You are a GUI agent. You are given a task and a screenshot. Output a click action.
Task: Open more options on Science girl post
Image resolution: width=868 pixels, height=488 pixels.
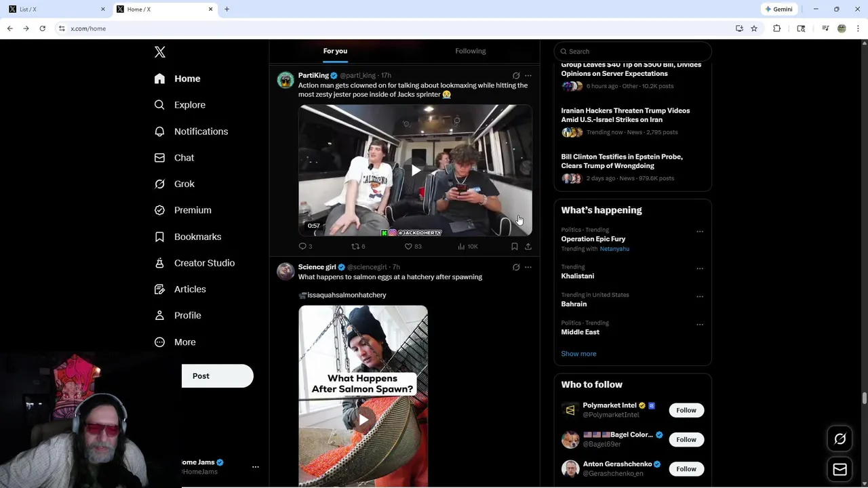[528, 268]
